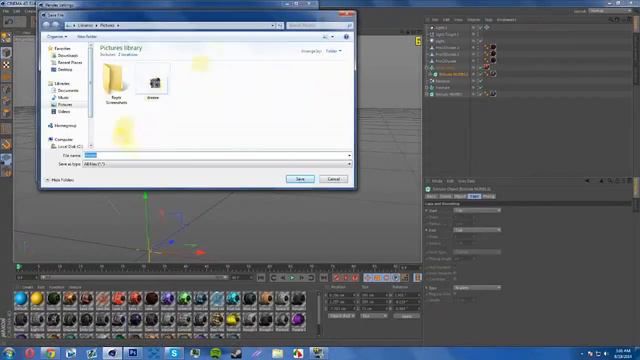This screenshot has width=640, height=360.
Task: Open Arrange by Folder dropdown
Action: click(x=333, y=51)
